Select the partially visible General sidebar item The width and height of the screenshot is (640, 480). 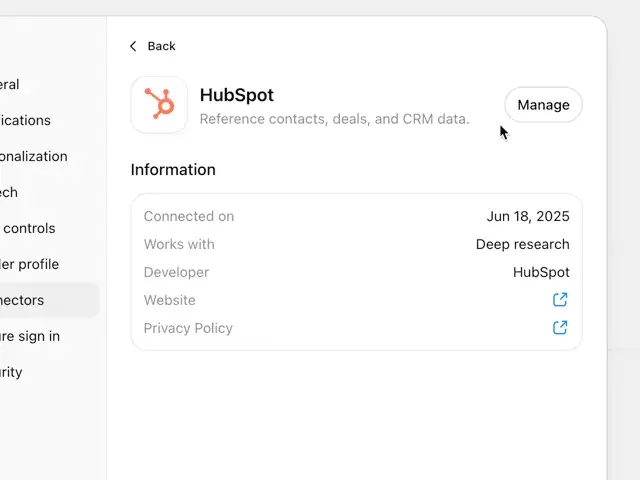point(9,84)
